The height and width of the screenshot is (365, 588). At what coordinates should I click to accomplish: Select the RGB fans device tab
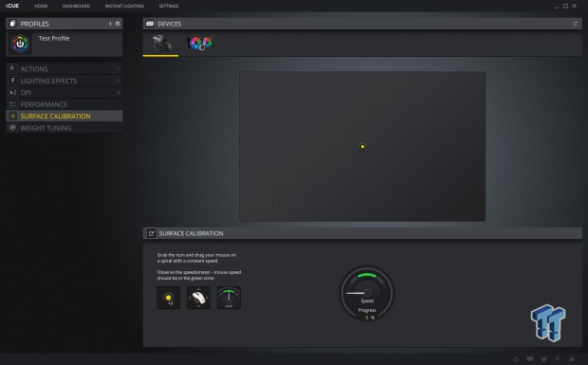(200, 44)
